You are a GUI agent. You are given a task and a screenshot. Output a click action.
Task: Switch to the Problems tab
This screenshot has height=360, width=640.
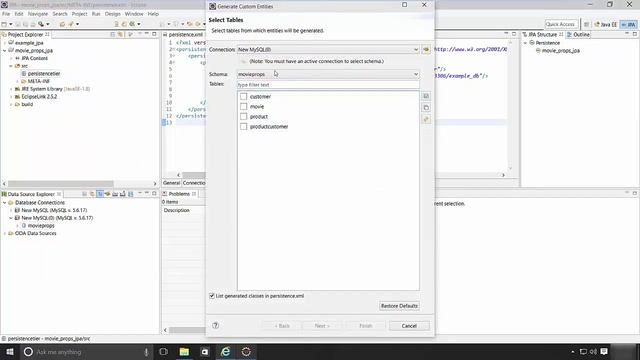tap(179, 194)
